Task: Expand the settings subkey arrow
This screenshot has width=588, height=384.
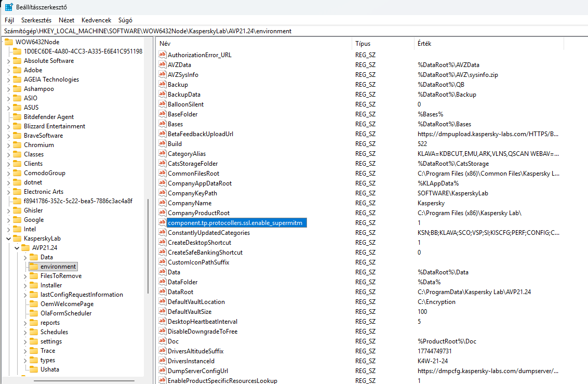Action: click(x=25, y=341)
